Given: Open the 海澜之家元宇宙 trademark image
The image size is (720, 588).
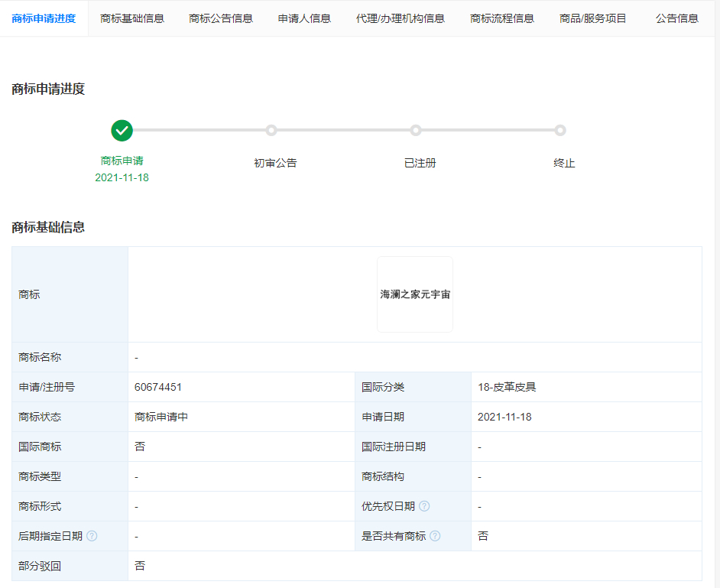Looking at the screenshot, I should 415,294.
